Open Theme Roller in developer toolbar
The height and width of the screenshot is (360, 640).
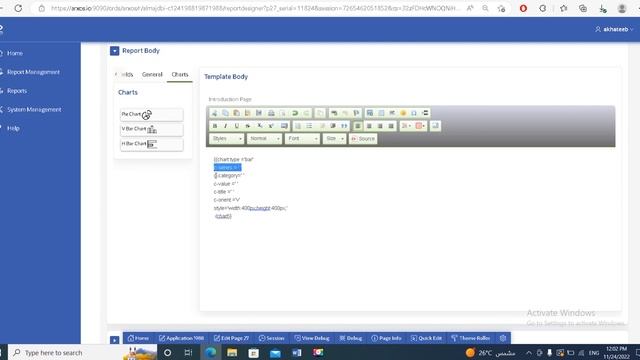point(471,338)
